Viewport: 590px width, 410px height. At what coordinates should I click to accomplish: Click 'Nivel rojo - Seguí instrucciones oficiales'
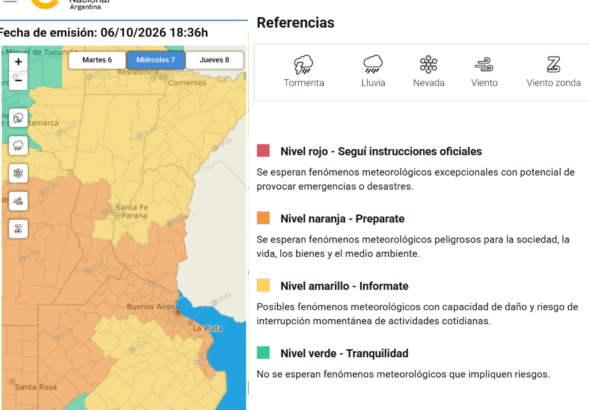[381, 151]
